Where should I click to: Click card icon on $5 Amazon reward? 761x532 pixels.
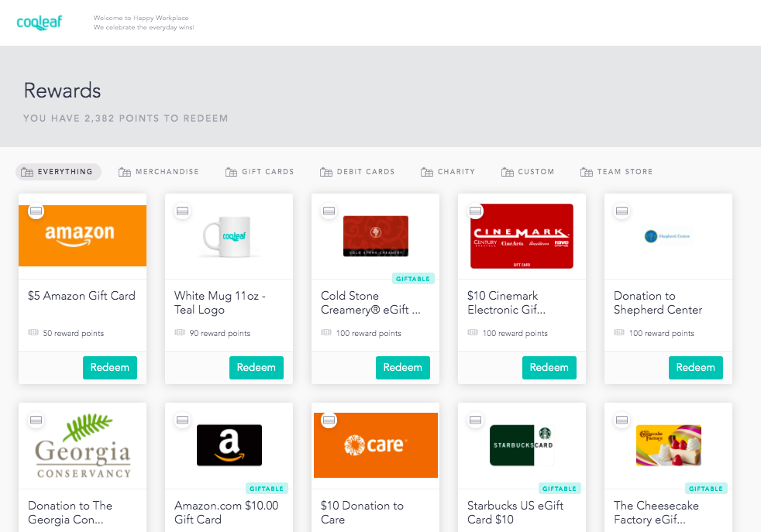(x=36, y=211)
